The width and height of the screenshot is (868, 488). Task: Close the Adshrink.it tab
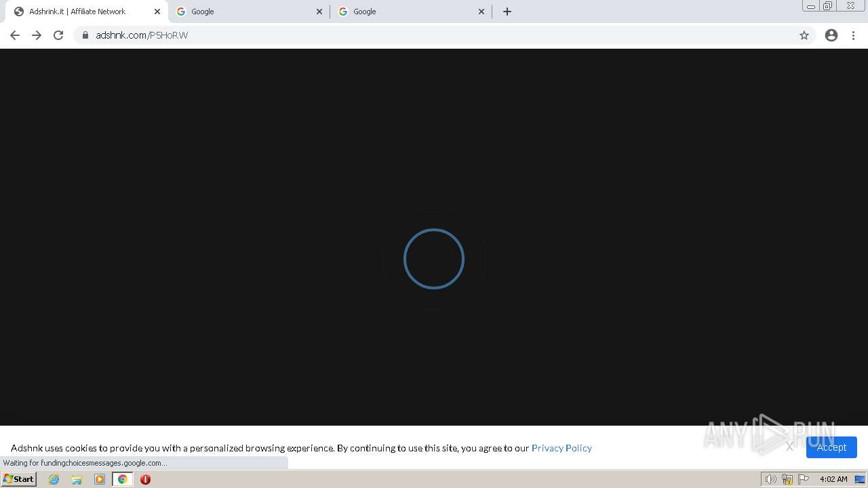[x=157, y=12]
